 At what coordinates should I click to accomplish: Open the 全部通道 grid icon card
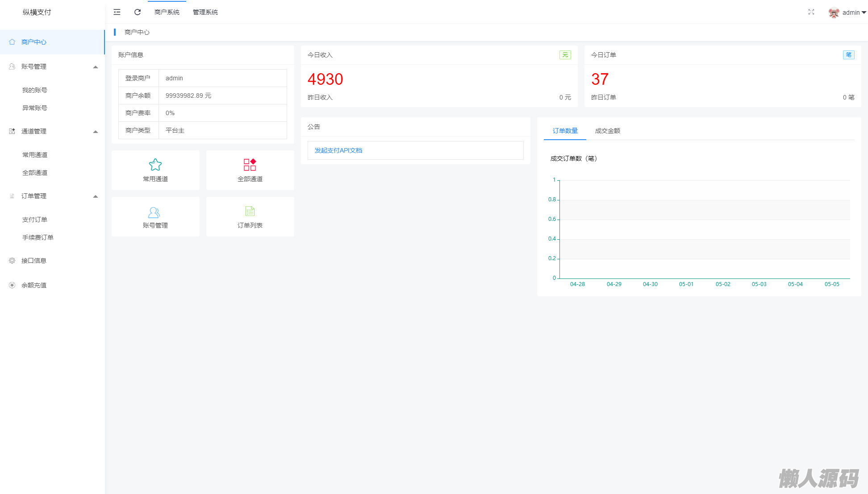coord(250,170)
